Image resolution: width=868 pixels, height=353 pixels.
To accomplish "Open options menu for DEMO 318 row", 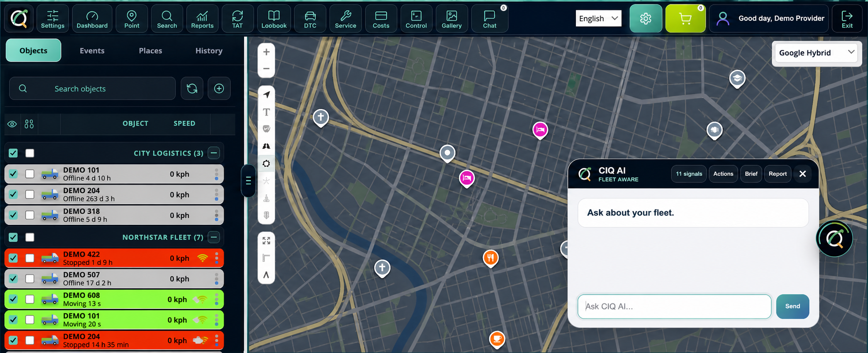I will coord(216,215).
